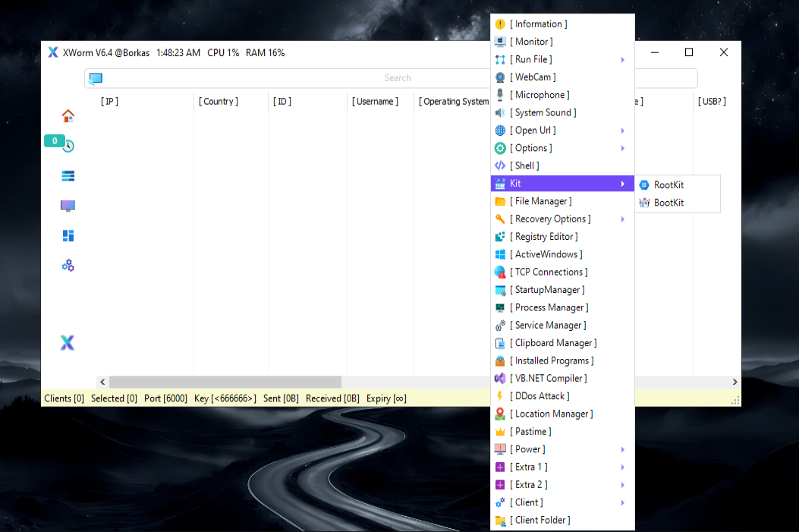Click the Username column header
799x532 pixels.
[x=374, y=102]
